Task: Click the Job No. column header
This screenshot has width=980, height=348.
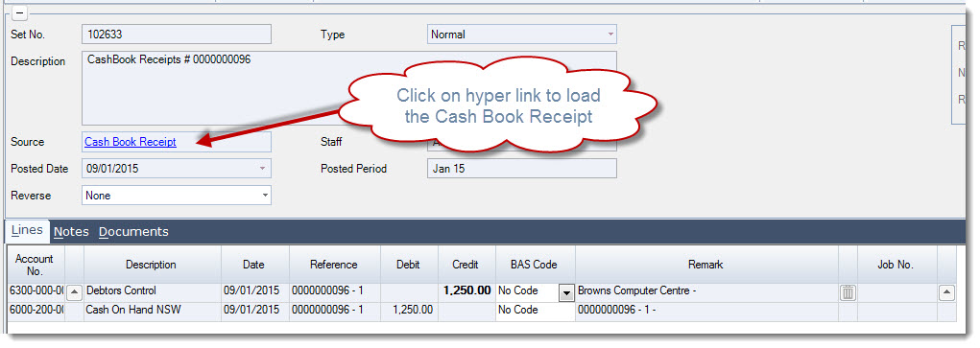Action: tap(896, 265)
